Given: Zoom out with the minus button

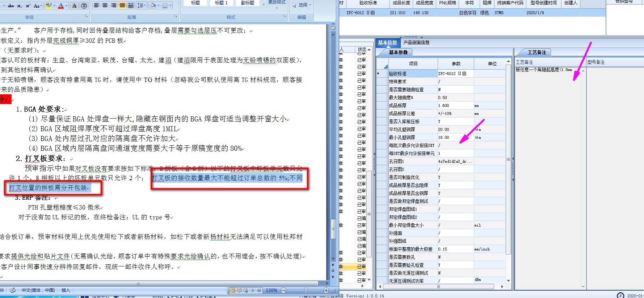Looking at the screenshot, I should pyautogui.click(x=283, y=290).
